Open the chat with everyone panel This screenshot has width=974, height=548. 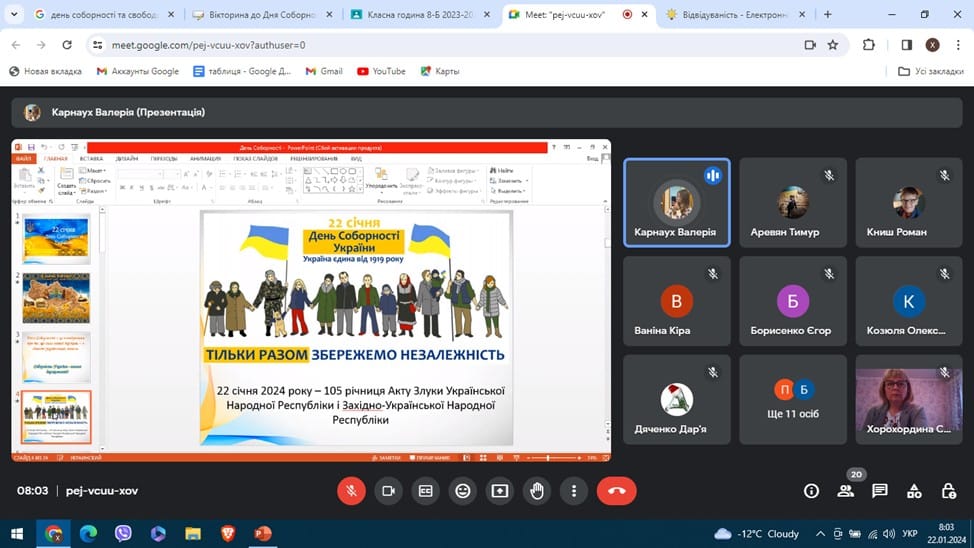pyautogui.click(x=880, y=491)
